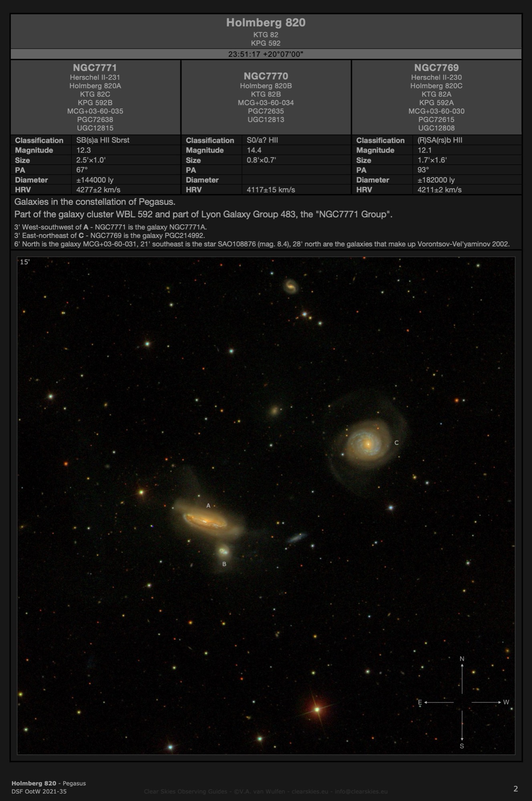The image size is (532, 801).
Task: Select 'PGC72615' catalog entry
Action: point(436,119)
